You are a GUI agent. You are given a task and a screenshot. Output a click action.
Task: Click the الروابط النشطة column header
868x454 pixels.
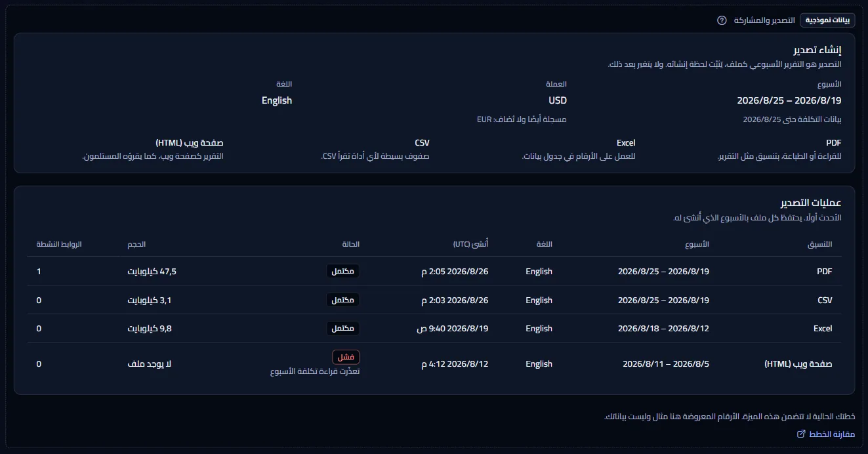[x=59, y=244]
